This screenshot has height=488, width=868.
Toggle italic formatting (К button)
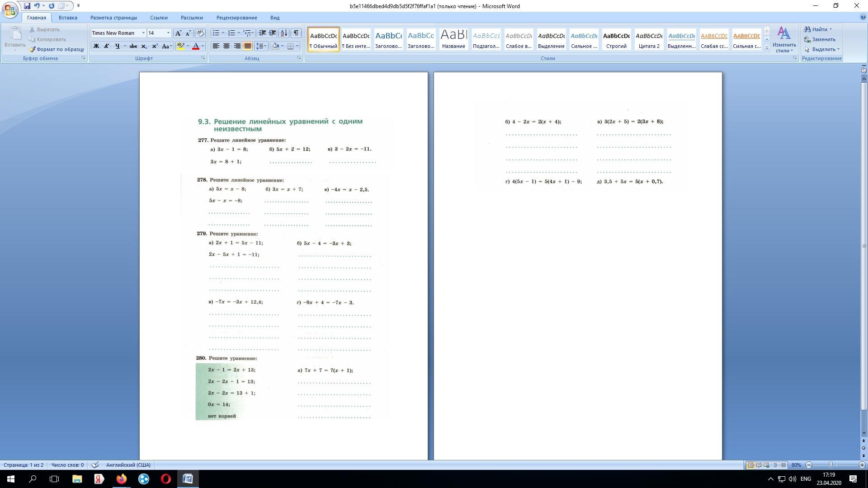pos(107,46)
